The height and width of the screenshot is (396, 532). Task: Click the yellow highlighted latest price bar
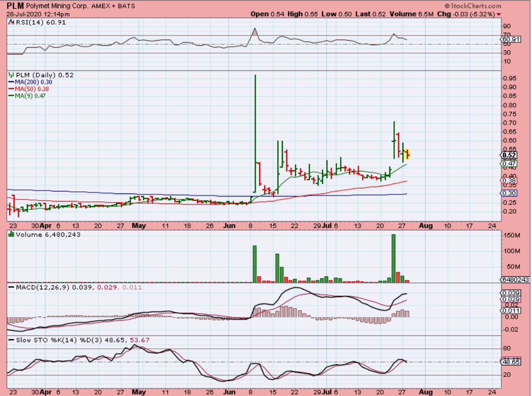(407, 154)
